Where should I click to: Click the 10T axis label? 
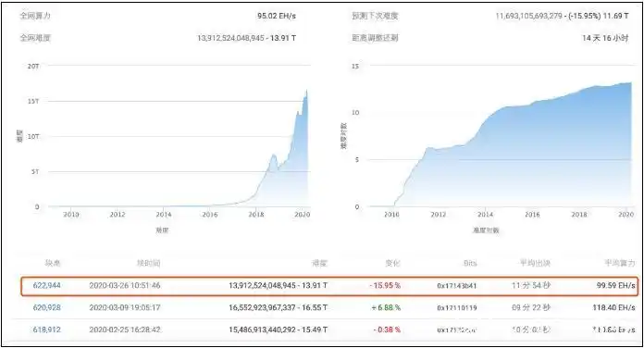click(x=33, y=136)
